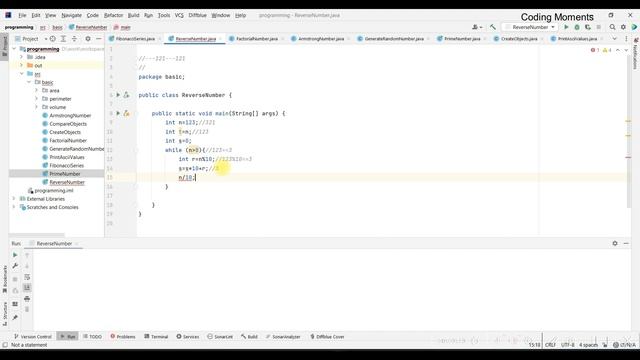Run main method gutter arrow
640x360 pixels.
[118, 113]
